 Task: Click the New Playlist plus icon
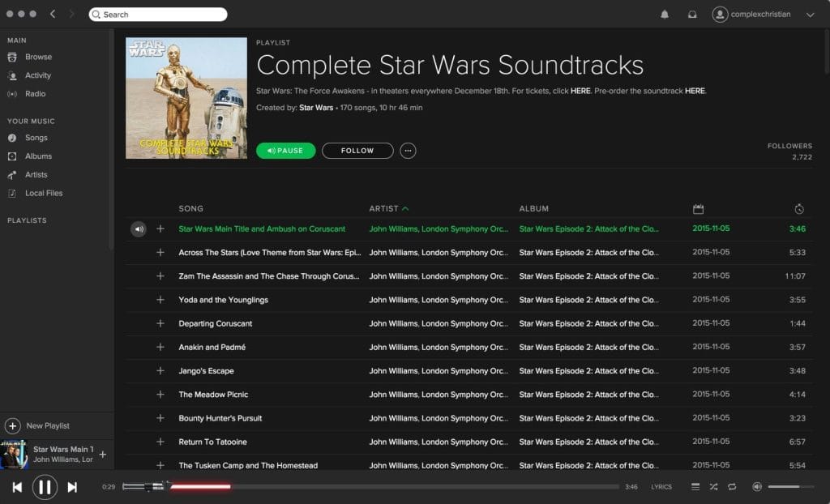click(13, 425)
